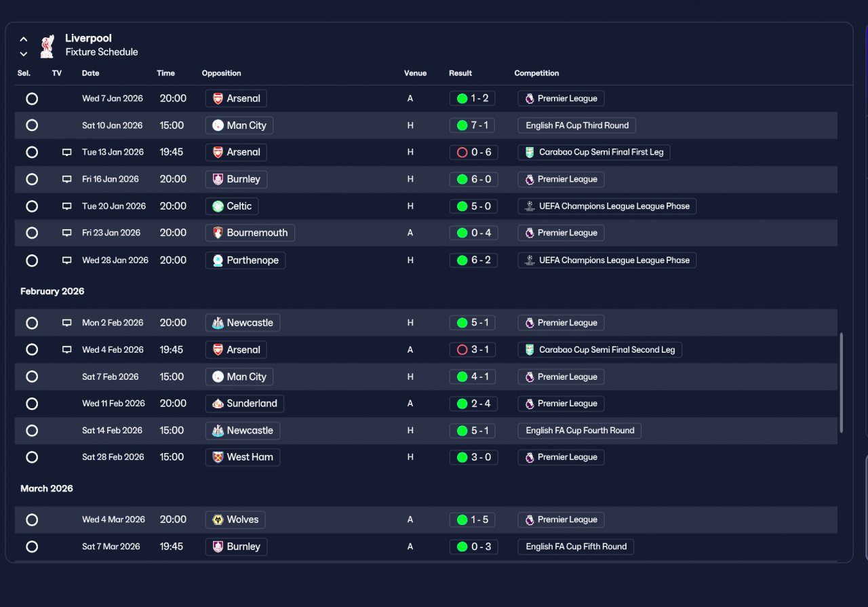The width and height of the screenshot is (868, 607).
Task: Open Arsenal on Wed 7 Jan
Action: tap(236, 98)
